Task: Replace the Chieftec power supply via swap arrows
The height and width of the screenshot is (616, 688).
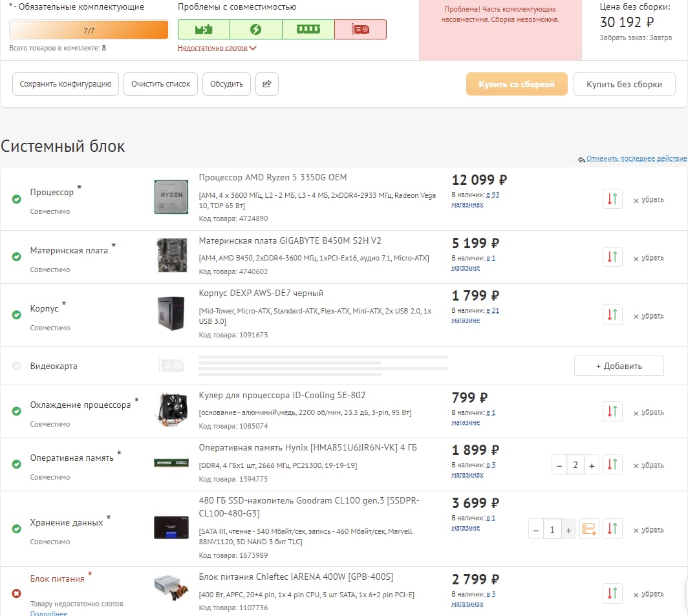Action: point(612,593)
